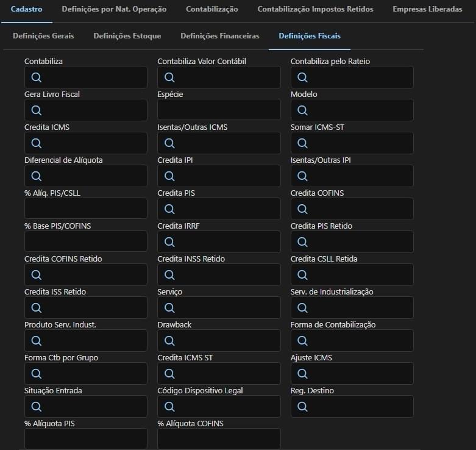Screen dimensions: 476x450
Task: Click the % Alíquota COFINS input box
Action: [x=219, y=439]
